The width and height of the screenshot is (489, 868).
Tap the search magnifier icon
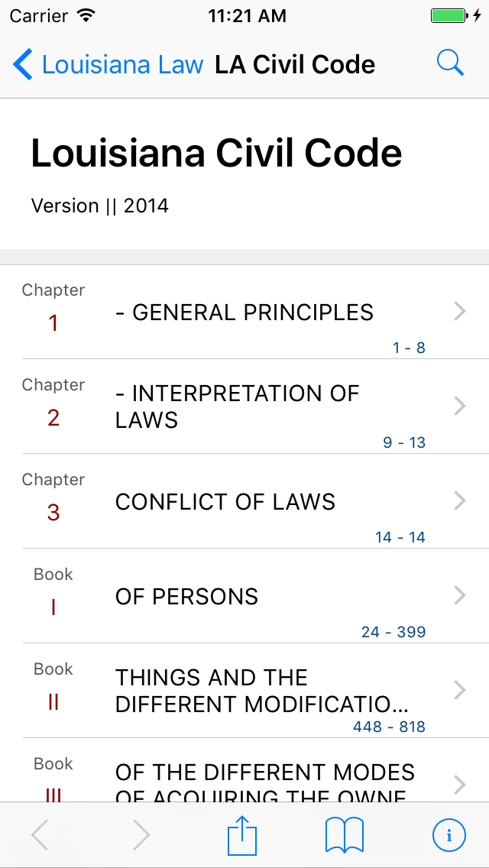[x=450, y=63]
